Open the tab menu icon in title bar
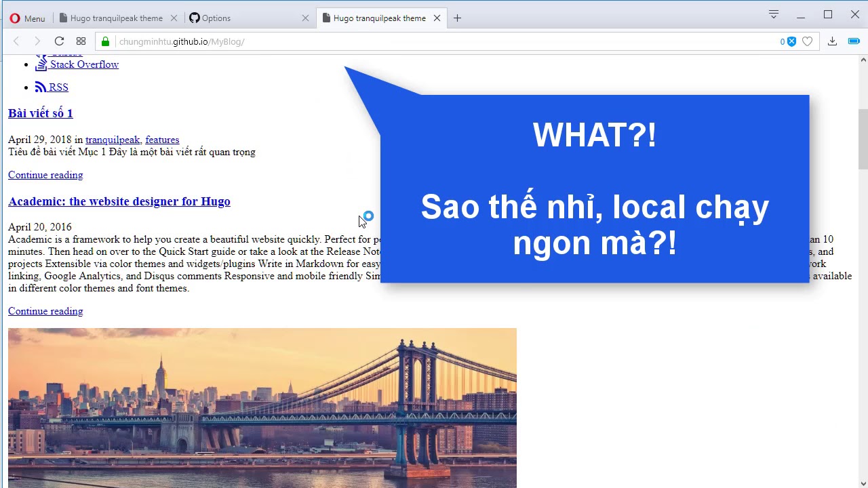Viewport: 868px width, 488px height. [x=774, y=14]
